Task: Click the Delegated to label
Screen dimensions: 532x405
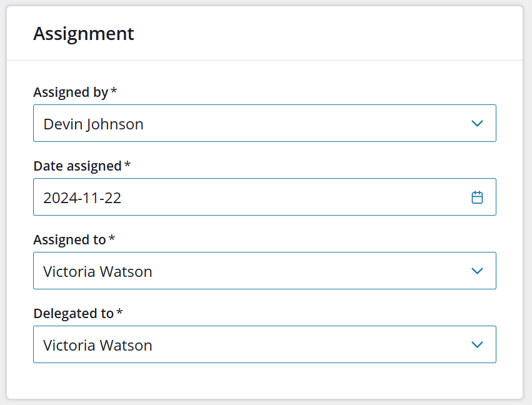Action: [73, 313]
